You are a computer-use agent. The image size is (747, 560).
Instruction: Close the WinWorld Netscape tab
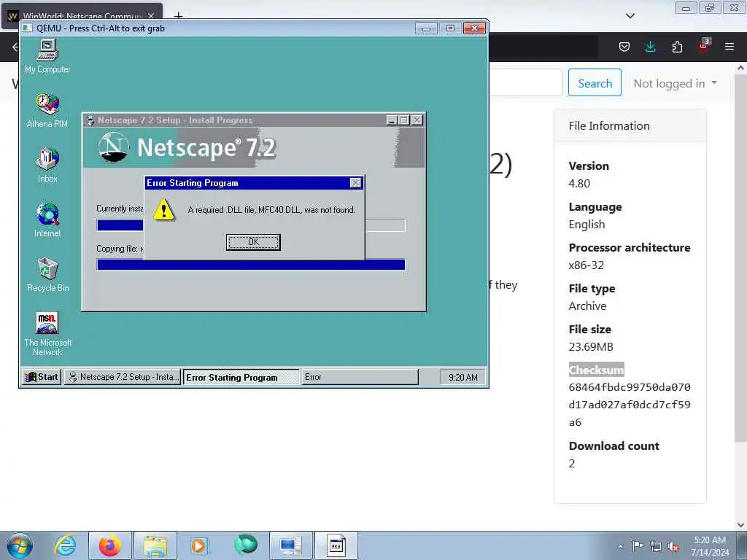tap(150, 16)
